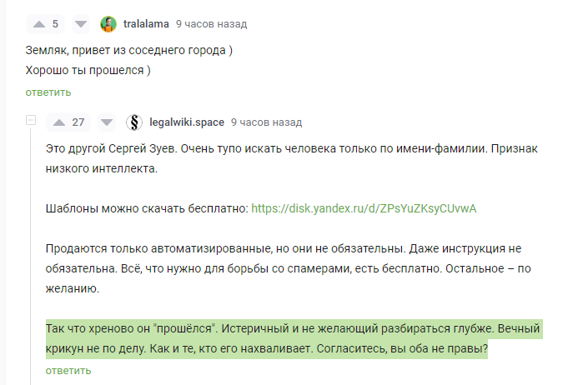
Task: Click timestamp on legalwiki.space's comment
Action: tap(266, 122)
